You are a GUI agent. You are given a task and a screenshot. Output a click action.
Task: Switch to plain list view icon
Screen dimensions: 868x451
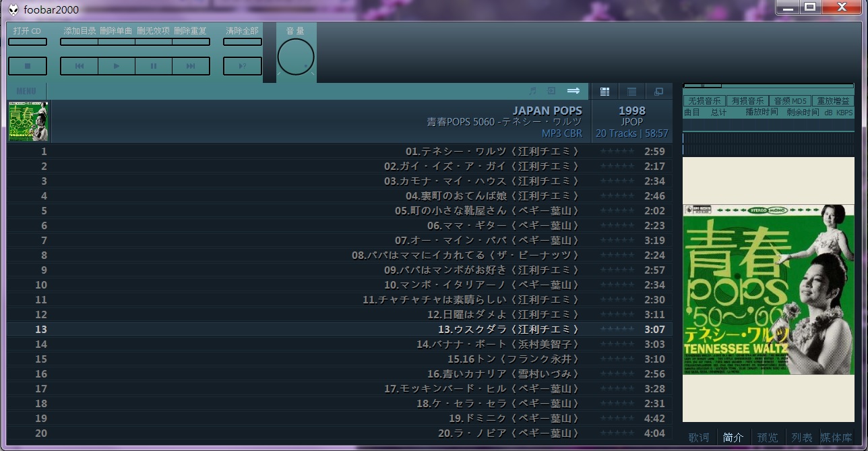[631, 92]
